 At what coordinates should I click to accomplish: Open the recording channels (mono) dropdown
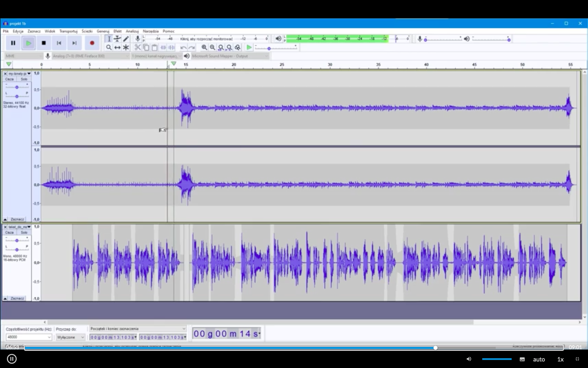[x=156, y=56]
